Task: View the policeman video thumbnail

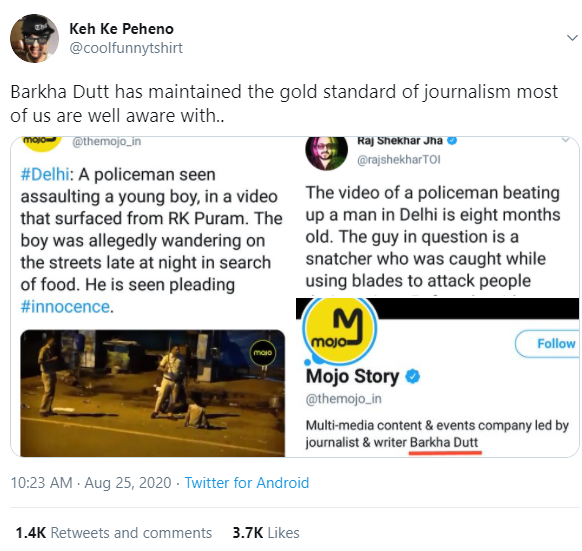Action: (x=153, y=393)
